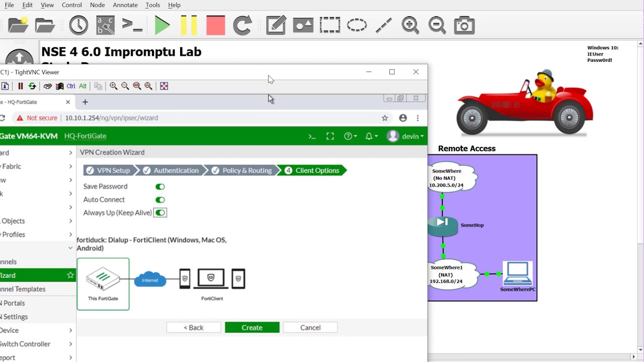Viewport: 644px width, 362px height.
Task: Stop all nodes with red stop button
Action: pos(215,25)
